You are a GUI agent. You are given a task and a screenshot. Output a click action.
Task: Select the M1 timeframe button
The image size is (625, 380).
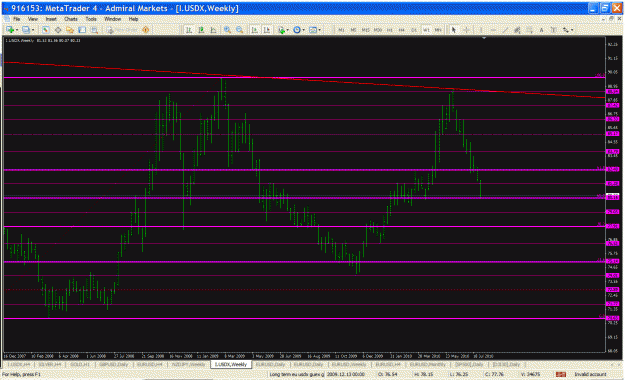tap(341, 30)
